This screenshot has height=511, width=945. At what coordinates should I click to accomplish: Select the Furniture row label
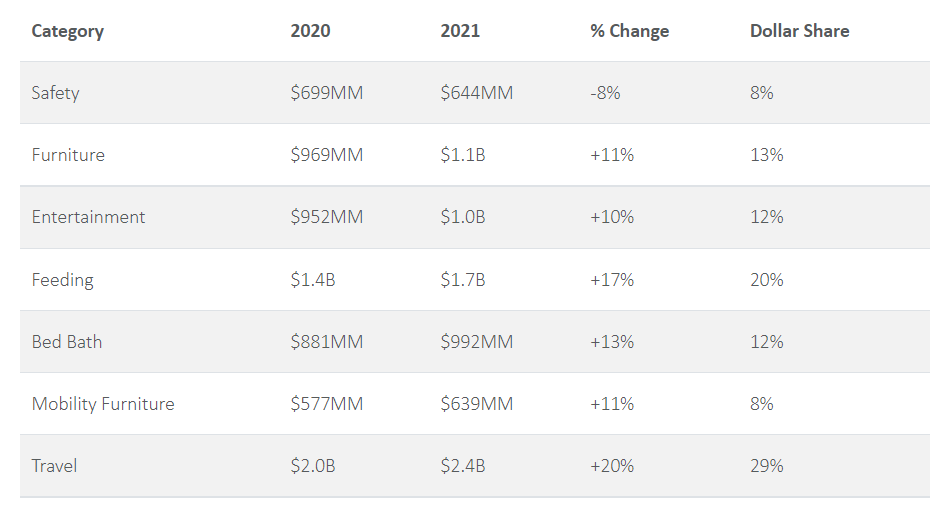click(x=68, y=155)
